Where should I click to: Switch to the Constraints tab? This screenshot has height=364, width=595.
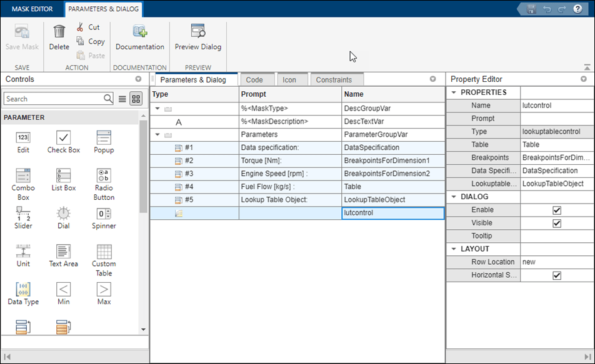[333, 80]
